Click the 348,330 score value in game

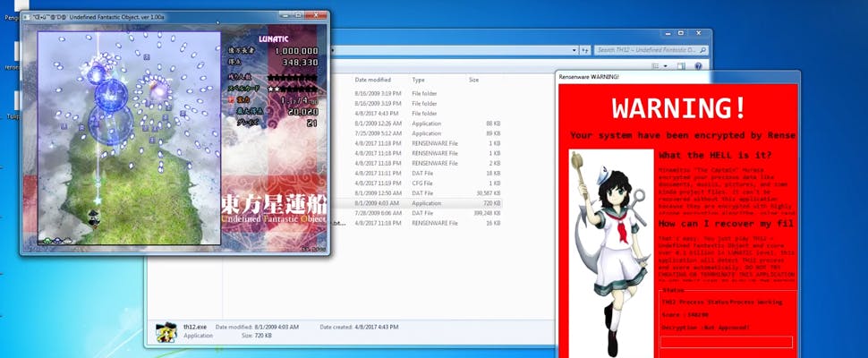tap(300, 63)
